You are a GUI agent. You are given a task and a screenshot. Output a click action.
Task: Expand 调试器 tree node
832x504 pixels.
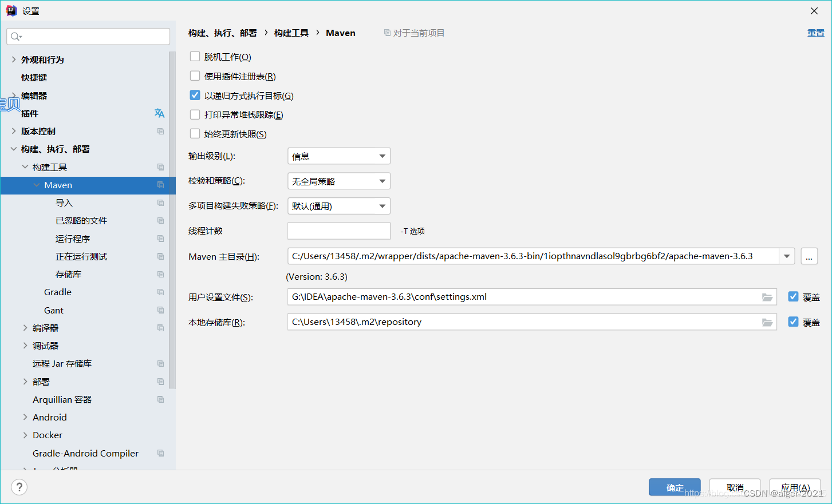(25, 346)
